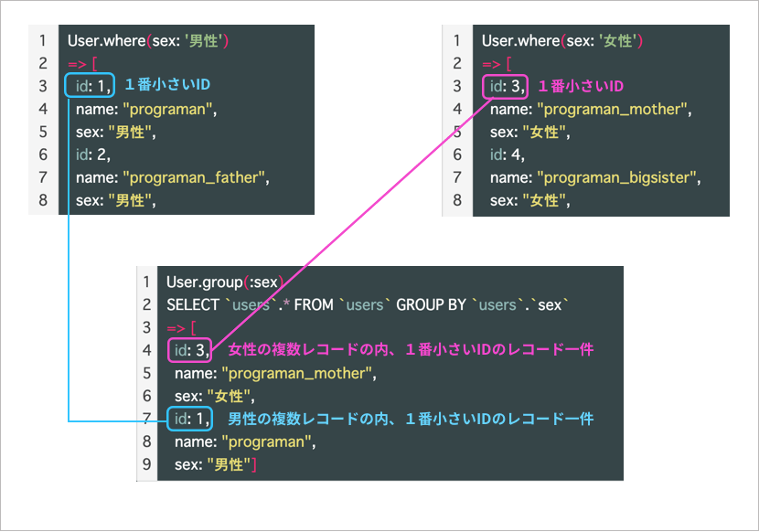759x532 pixels.
Task: Click sex: "男性", on line 5 of 男性 where block
Action: (x=116, y=133)
